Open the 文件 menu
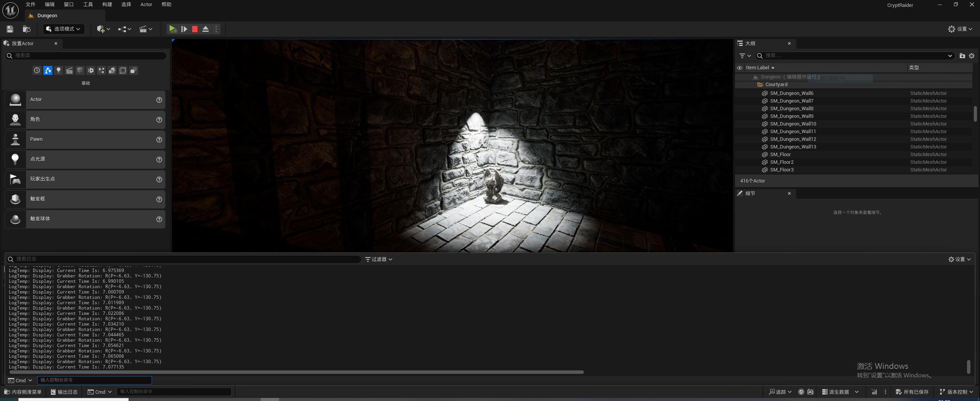 click(x=31, y=5)
